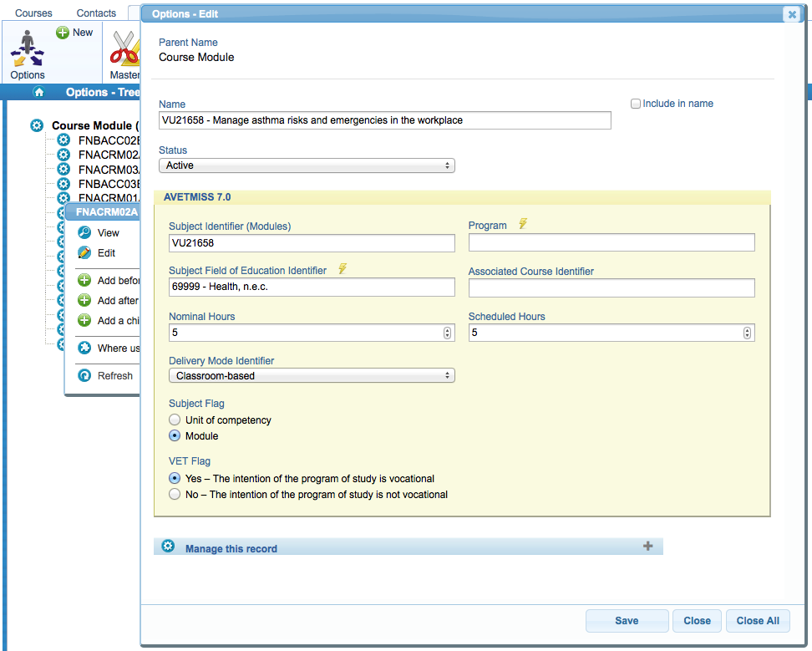Image resolution: width=812 pixels, height=651 pixels.
Task: Click the Close All button
Action: [757, 621]
